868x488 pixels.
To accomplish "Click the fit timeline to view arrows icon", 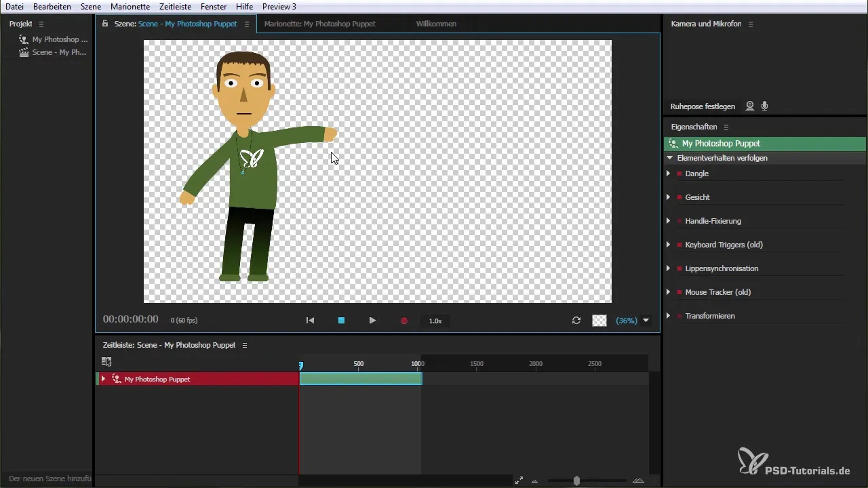I will click(519, 481).
